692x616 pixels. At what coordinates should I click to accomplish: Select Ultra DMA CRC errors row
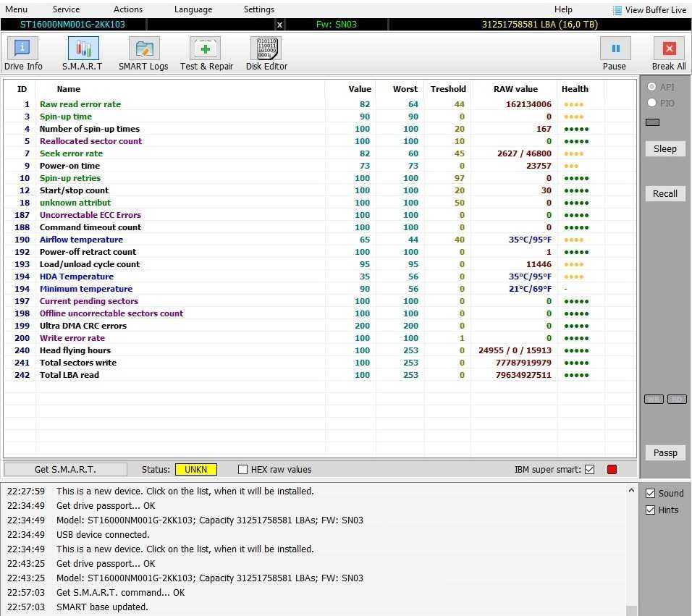pos(320,326)
